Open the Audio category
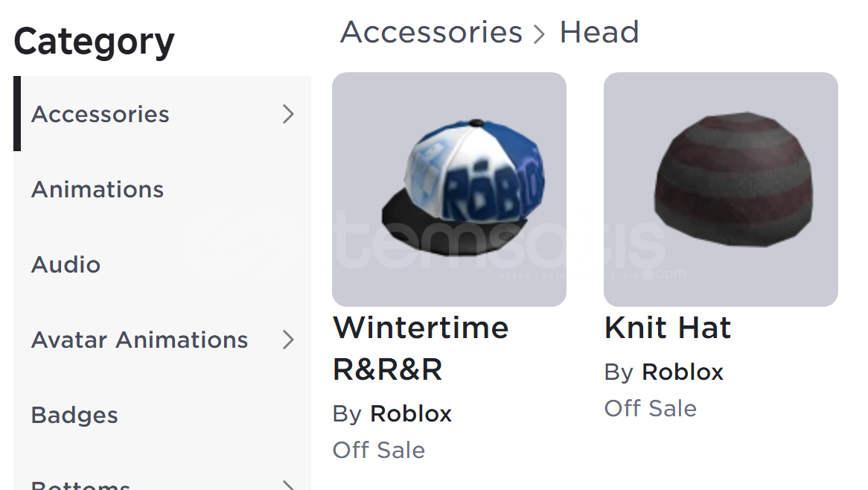This screenshot has height=490, width=868. pos(162,264)
